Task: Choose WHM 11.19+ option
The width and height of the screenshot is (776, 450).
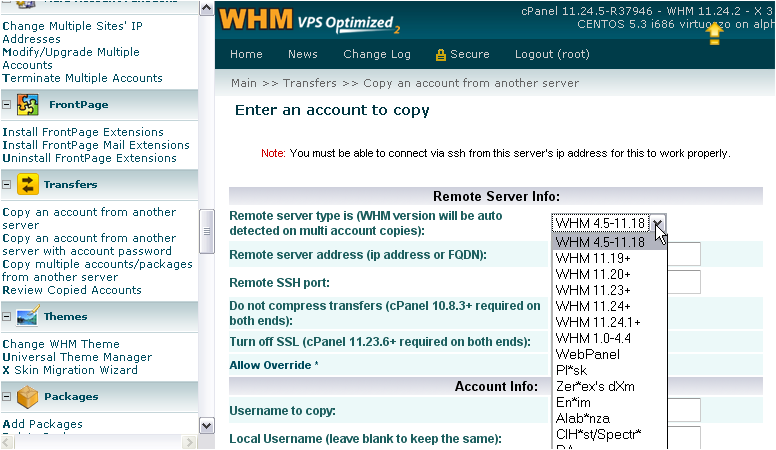Action: coord(609,258)
